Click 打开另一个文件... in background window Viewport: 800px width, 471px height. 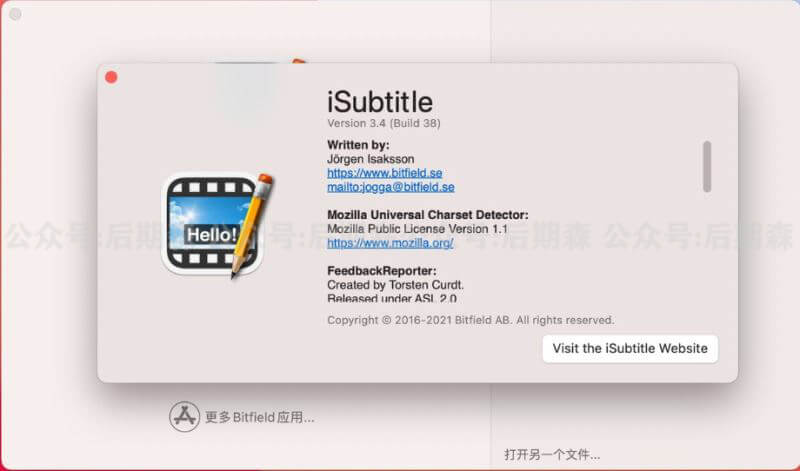[552, 454]
